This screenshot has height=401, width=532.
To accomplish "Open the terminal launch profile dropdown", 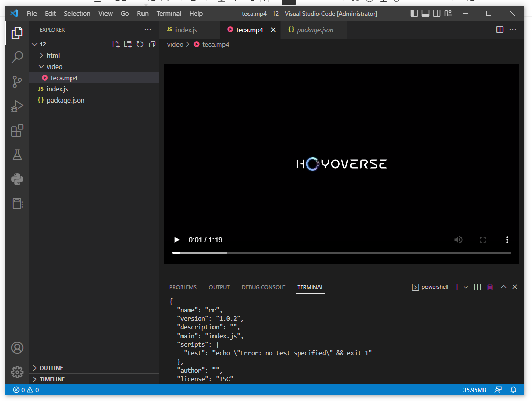I will click(466, 287).
